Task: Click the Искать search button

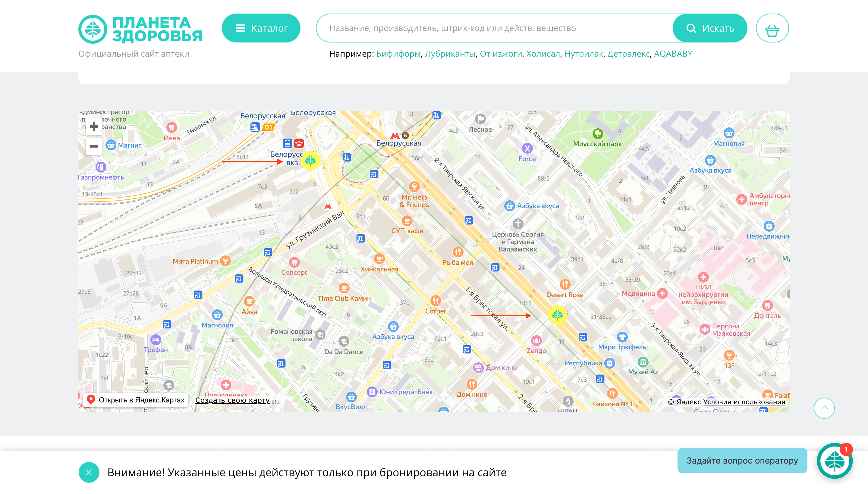Action: point(710,28)
